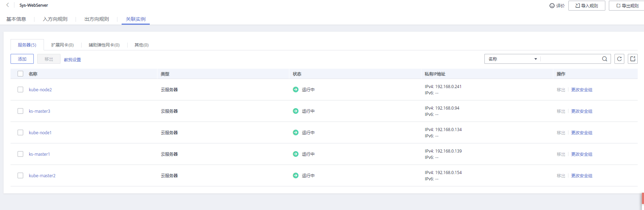Screen dimensions: 644x210
Task: Click 移出 in the kube-master2 row
Action: [x=561, y=175]
